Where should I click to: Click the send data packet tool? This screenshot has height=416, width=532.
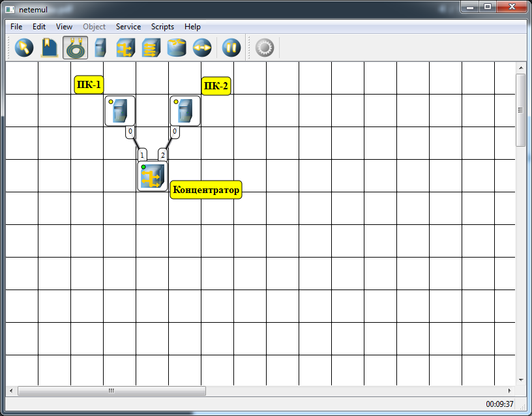point(202,48)
